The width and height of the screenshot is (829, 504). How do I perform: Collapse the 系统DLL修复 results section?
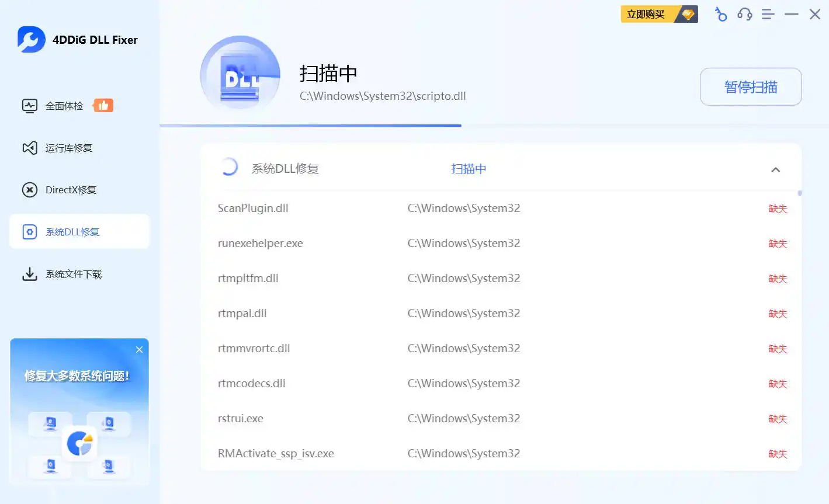pos(776,169)
